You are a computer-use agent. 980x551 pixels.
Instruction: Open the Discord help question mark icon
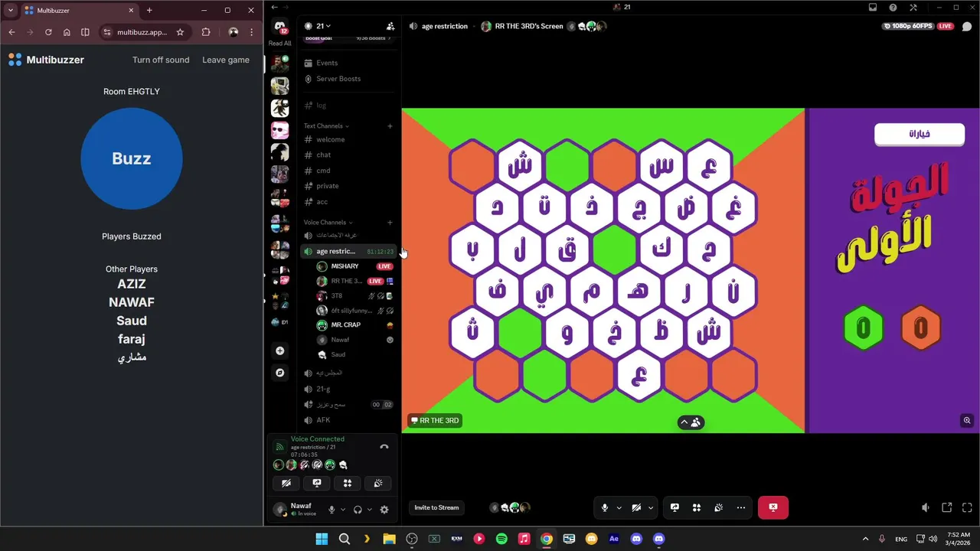tap(893, 8)
